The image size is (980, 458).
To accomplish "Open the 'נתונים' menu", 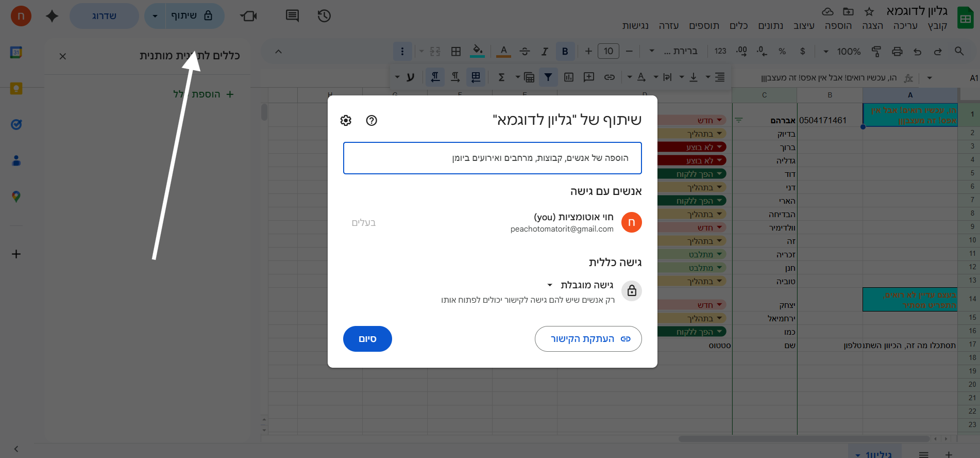I will click(770, 26).
